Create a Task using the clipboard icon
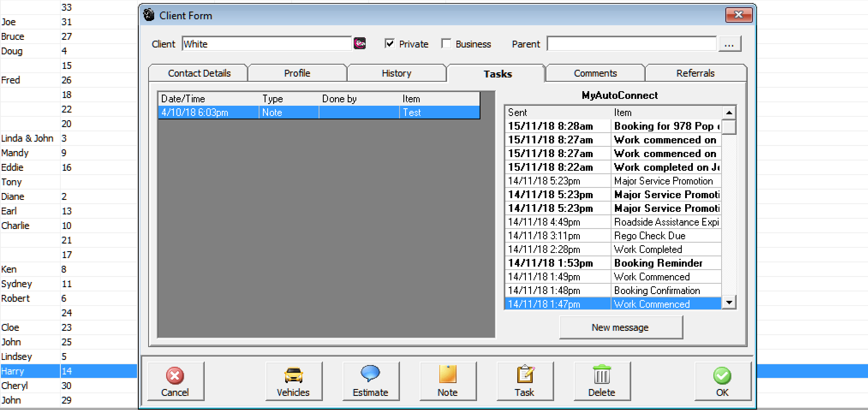Image resolution: width=868 pixels, height=410 pixels. click(x=525, y=381)
